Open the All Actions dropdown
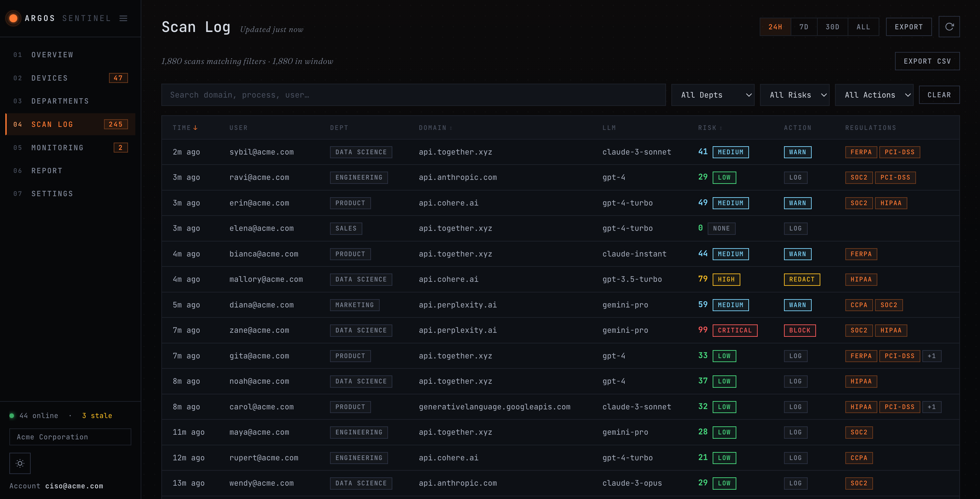This screenshot has width=980, height=499. pyautogui.click(x=874, y=95)
